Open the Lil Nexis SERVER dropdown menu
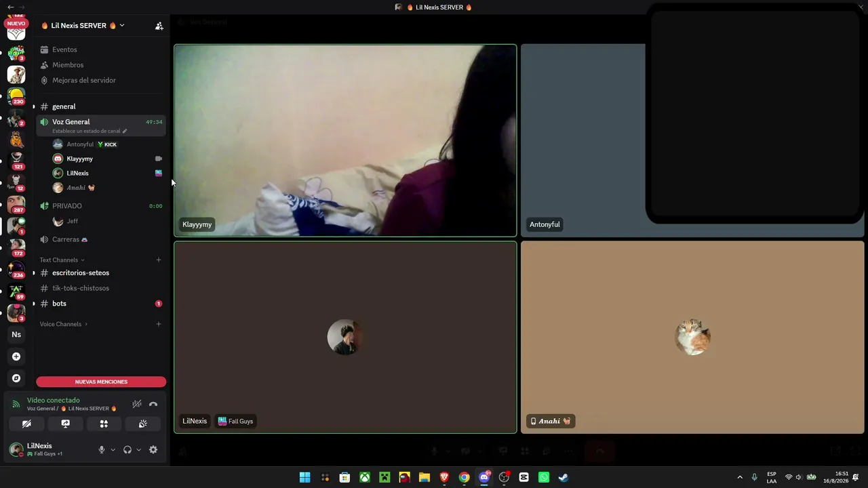Viewport: 868px width, 488px height. tap(83, 26)
